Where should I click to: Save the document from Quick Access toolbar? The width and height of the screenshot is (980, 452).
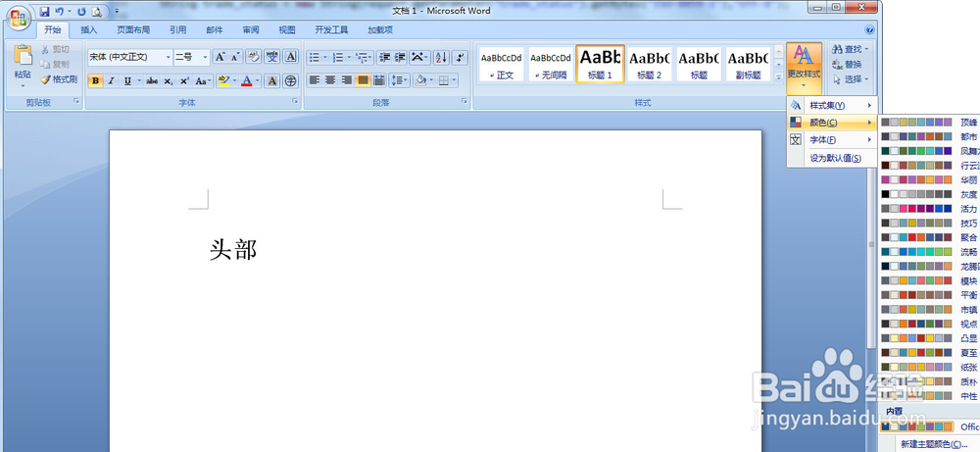coord(44,11)
